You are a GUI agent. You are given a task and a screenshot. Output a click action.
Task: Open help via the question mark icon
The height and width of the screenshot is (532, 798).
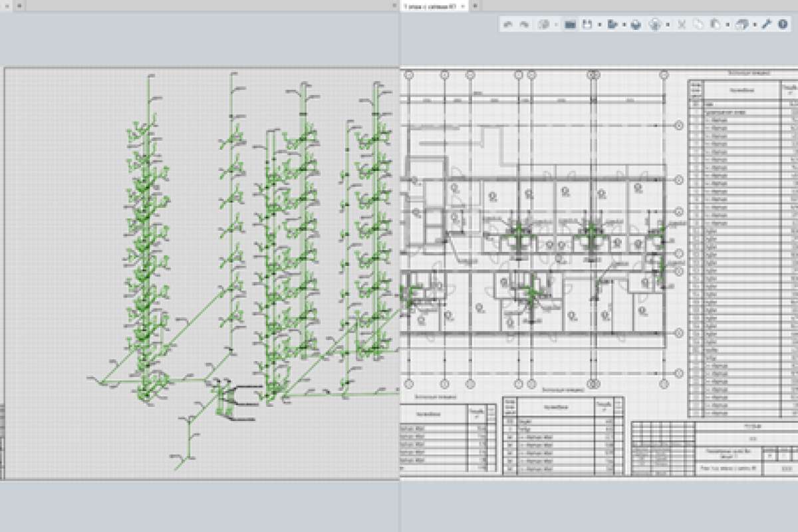[783, 25]
